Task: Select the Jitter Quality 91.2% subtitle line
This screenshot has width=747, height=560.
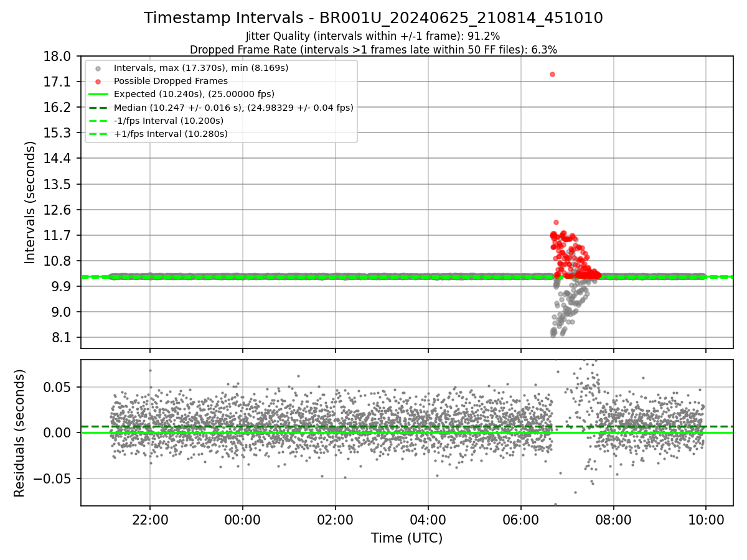Action: coord(373,36)
